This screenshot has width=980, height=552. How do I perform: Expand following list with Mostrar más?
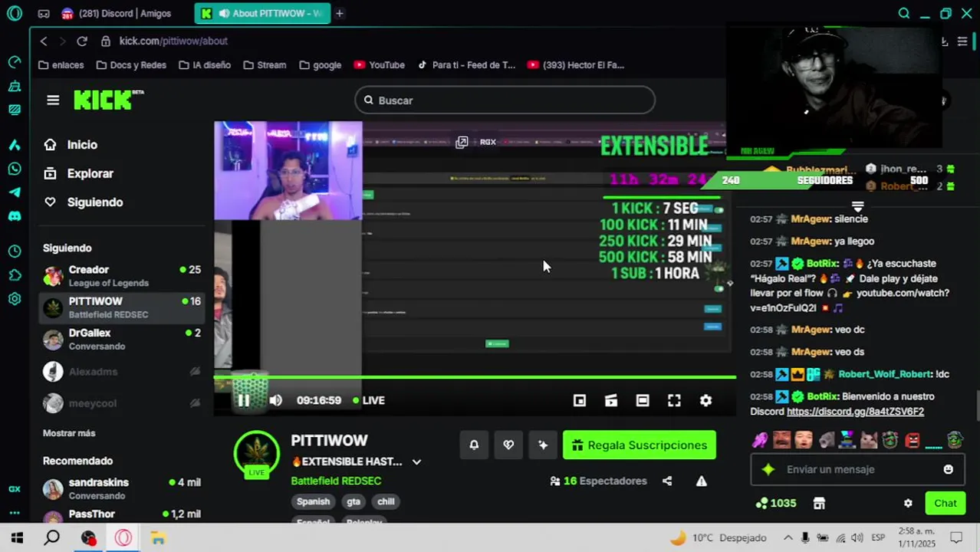69,433
